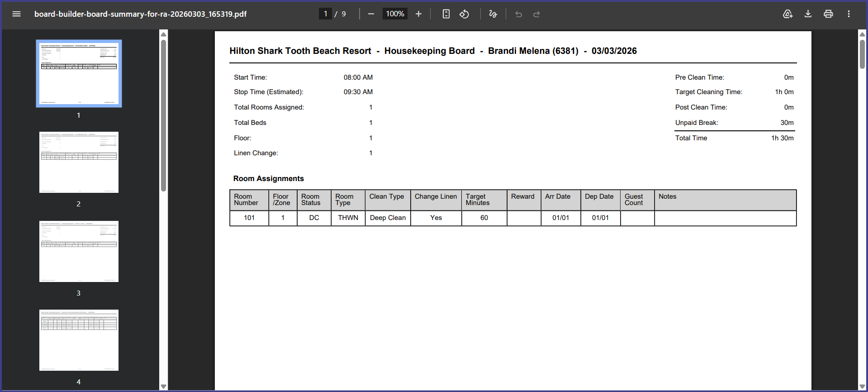
Task: Click the undo arrow in toolbar
Action: click(x=518, y=14)
